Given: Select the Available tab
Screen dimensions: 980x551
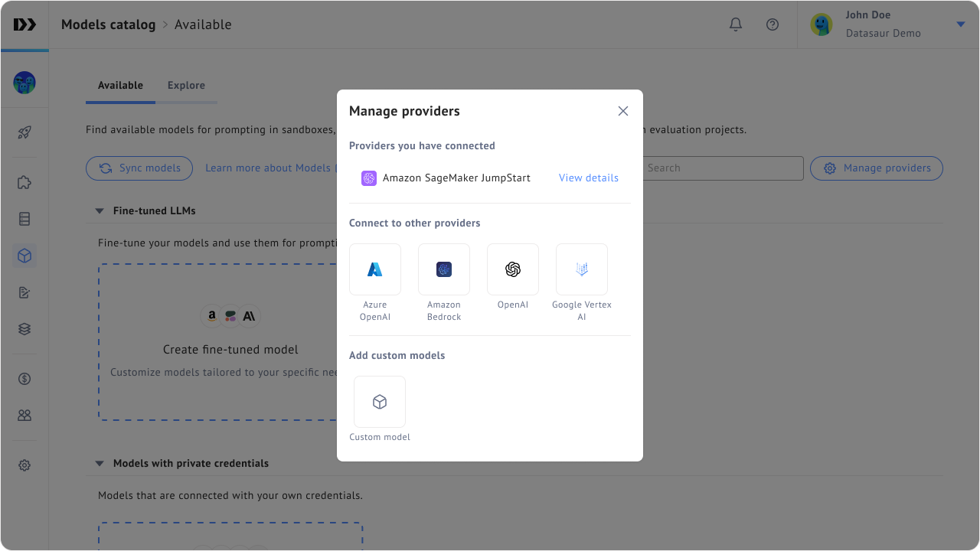Looking at the screenshot, I should 120,86.
